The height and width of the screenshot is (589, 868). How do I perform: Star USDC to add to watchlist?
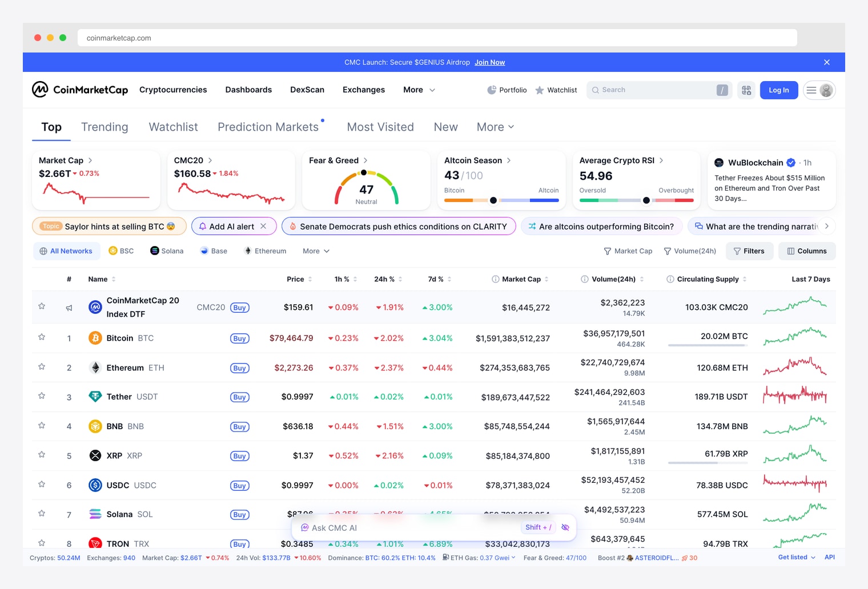42,484
